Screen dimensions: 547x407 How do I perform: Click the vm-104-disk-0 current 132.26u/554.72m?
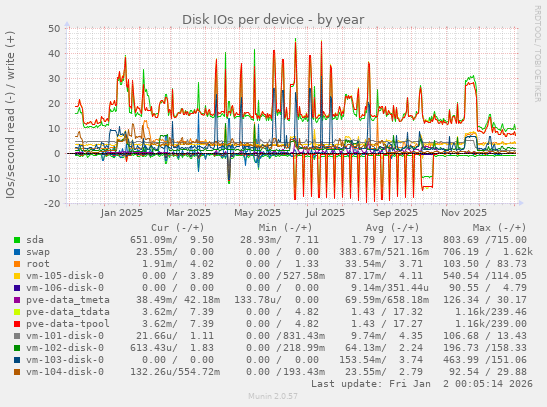pyautogui.click(x=175, y=372)
